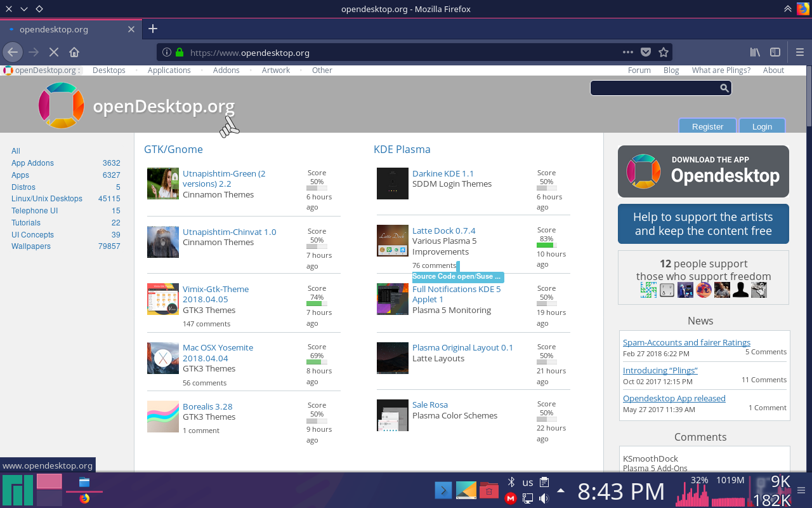
Task: Open a new tab with the plus button
Action: coord(153,29)
